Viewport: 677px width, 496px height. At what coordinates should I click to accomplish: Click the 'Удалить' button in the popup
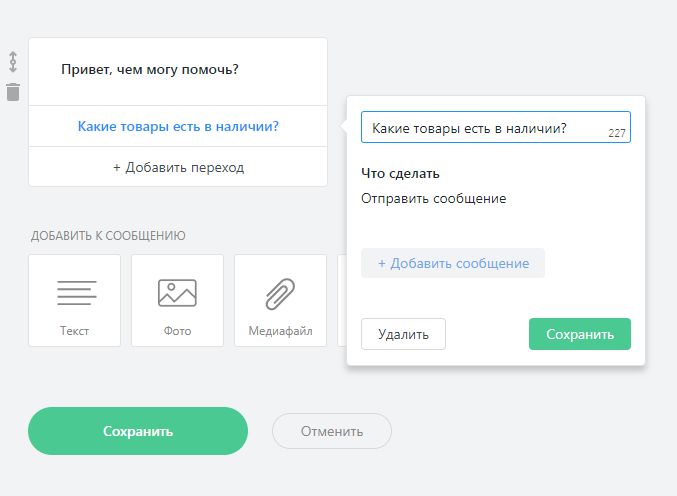click(x=403, y=334)
